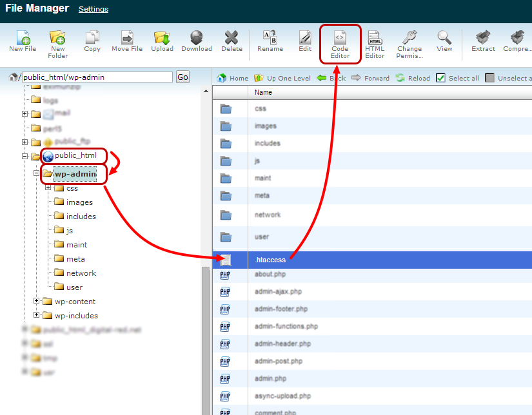The image size is (532, 415).
Task: Select the images folder in tree
Action: [79, 202]
